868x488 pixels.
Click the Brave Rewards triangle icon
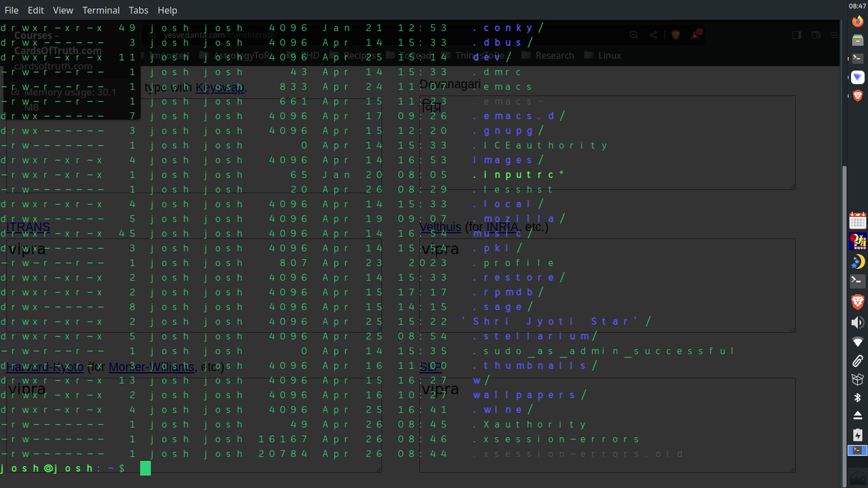pos(694,35)
